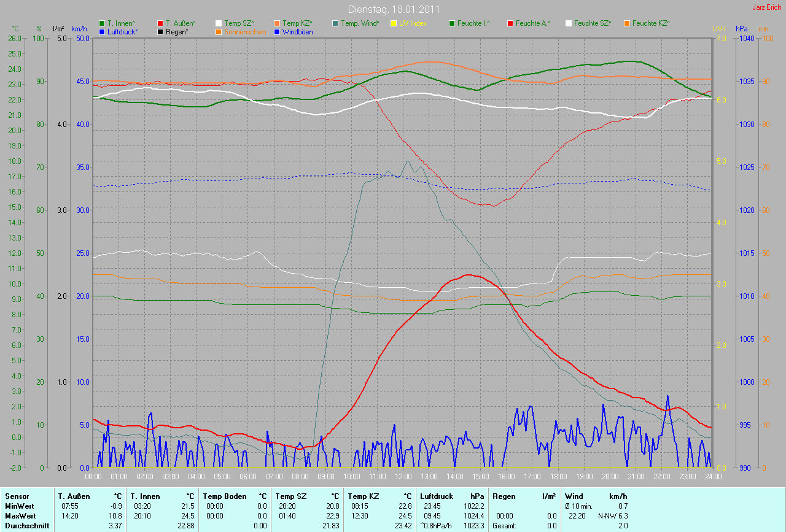Image resolution: width=786 pixels, height=532 pixels.
Task: Select the Regen* legend label
Action: click(x=177, y=31)
